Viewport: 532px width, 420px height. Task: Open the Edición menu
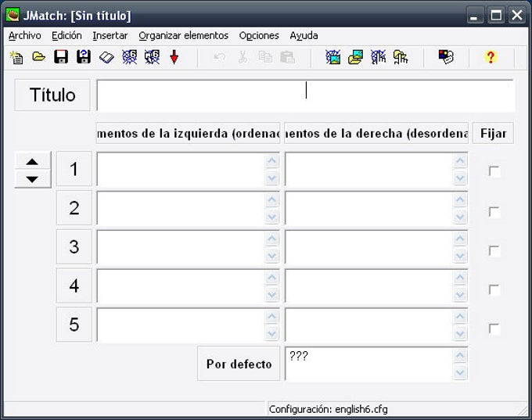66,36
